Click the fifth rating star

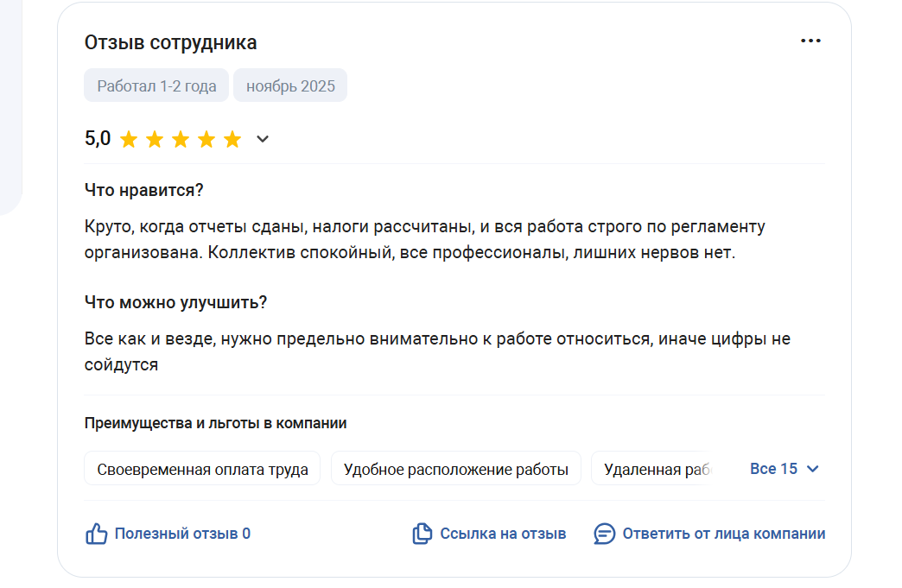tap(232, 139)
